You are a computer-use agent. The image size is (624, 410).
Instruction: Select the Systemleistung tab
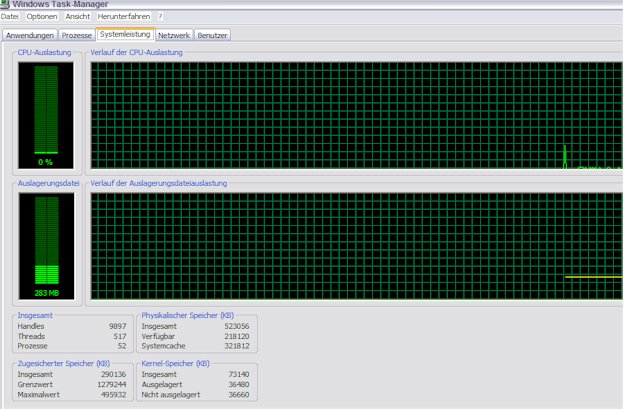(x=125, y=34)
